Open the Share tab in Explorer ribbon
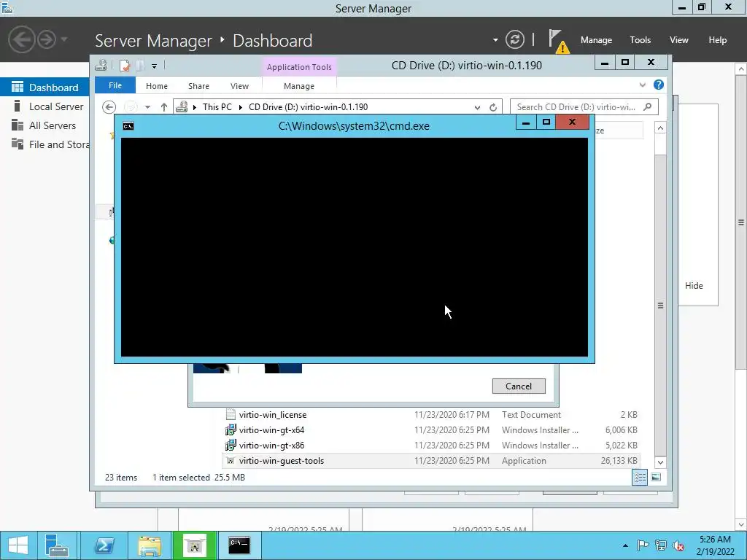Viewport: 747px width, 560px height. click(x=198, y=86)
